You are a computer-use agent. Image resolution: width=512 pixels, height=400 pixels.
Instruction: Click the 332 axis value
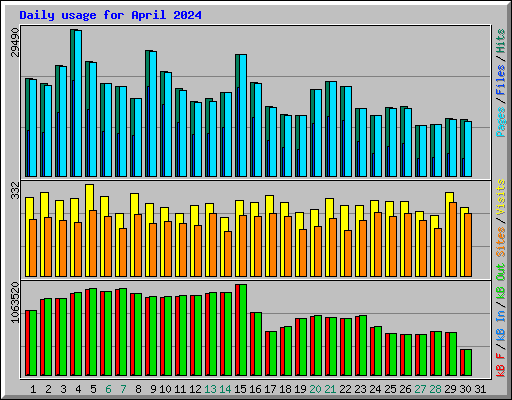[x=15, y=190]
